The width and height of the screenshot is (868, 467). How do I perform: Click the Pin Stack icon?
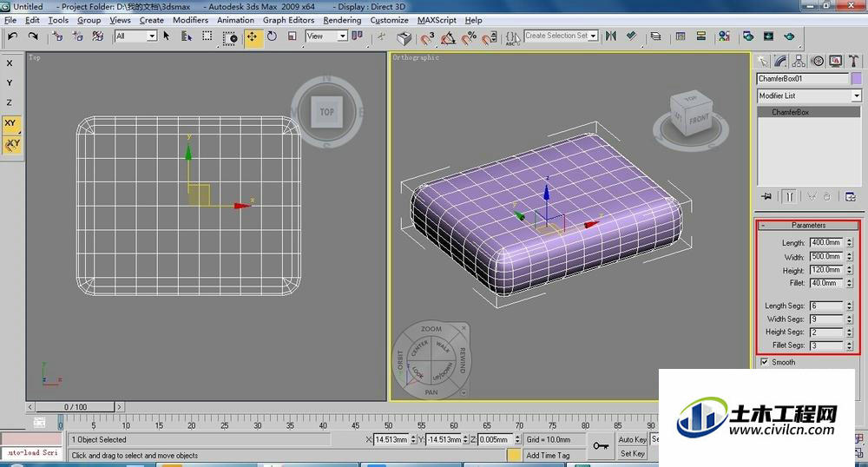click(766, 196)
